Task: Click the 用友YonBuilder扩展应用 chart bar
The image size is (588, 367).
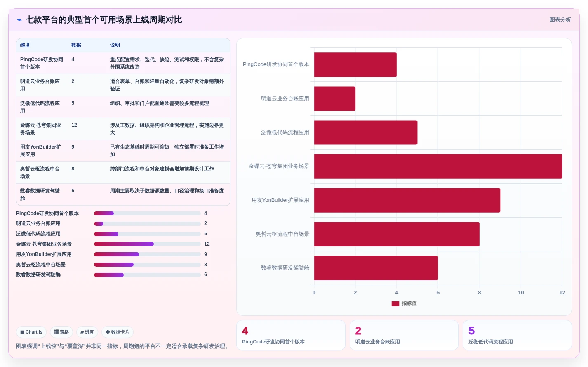Action: (x=407, y=200)
